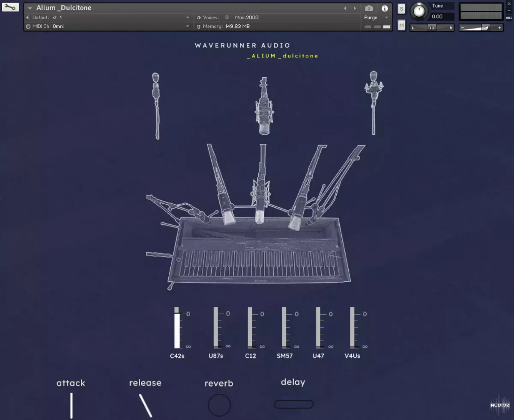
Task: Open instrument edit mode with wrench icon
Action: 10,7
